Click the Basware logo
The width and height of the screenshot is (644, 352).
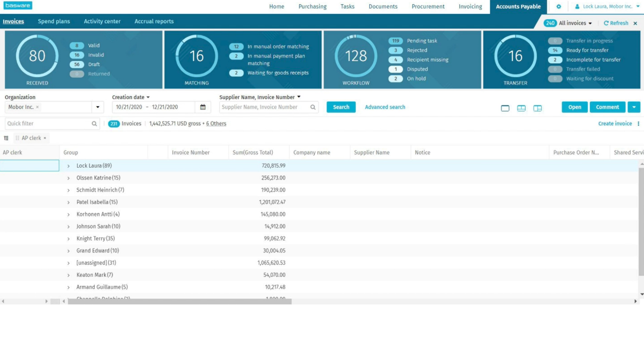(x=17, y=5)
